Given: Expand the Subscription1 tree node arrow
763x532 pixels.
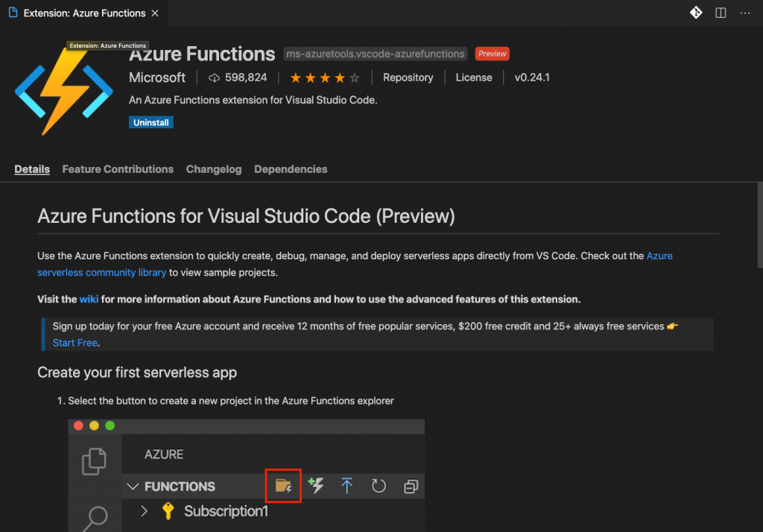Looking at the screenshot, I should [x=144, y=511].
